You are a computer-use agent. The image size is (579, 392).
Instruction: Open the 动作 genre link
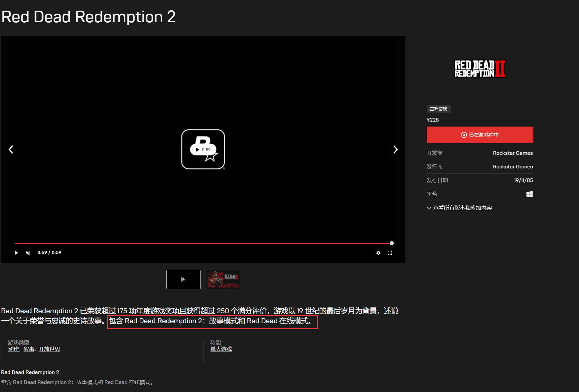pos(14,349)
